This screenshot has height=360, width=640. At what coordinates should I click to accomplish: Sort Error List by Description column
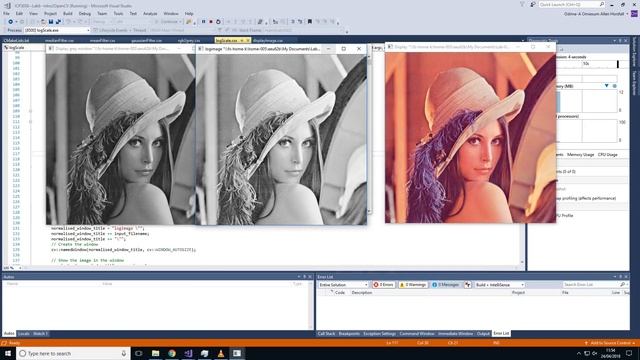click(362, 293)
